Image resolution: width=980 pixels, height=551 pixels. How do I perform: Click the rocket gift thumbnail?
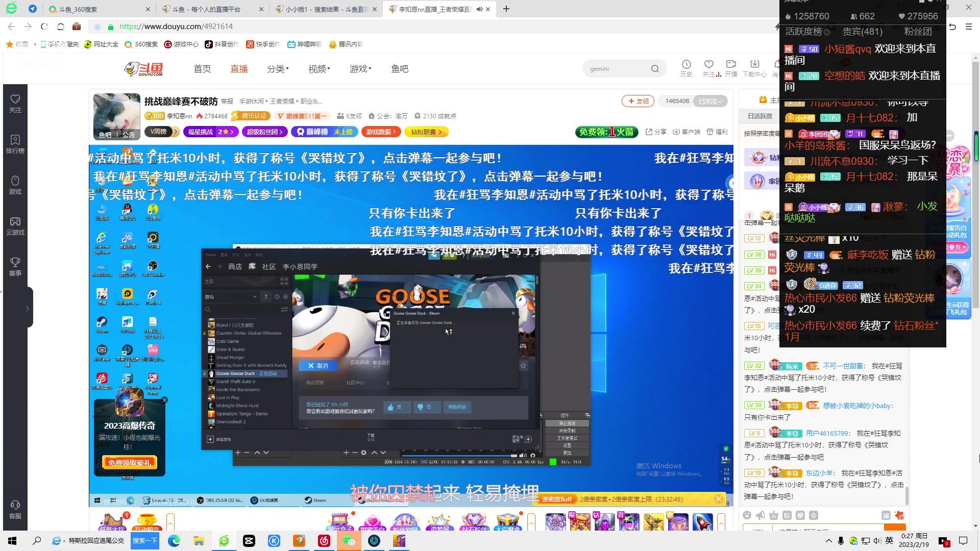[702, 522]
